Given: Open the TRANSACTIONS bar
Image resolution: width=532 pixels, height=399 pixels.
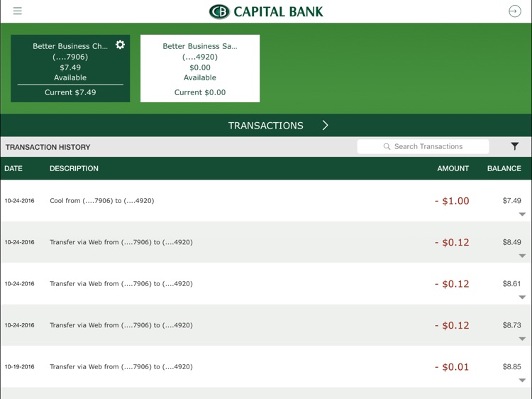Looking at the screenshot, I should point(266,125).
